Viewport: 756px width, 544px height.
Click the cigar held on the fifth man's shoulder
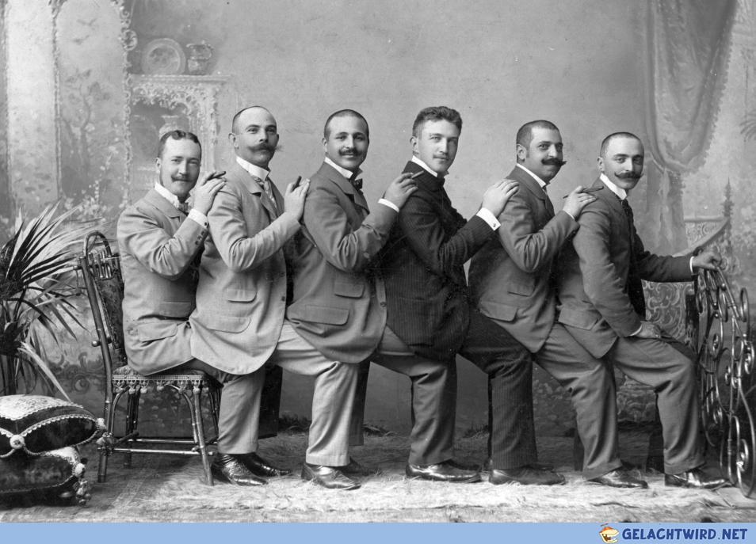583,192
